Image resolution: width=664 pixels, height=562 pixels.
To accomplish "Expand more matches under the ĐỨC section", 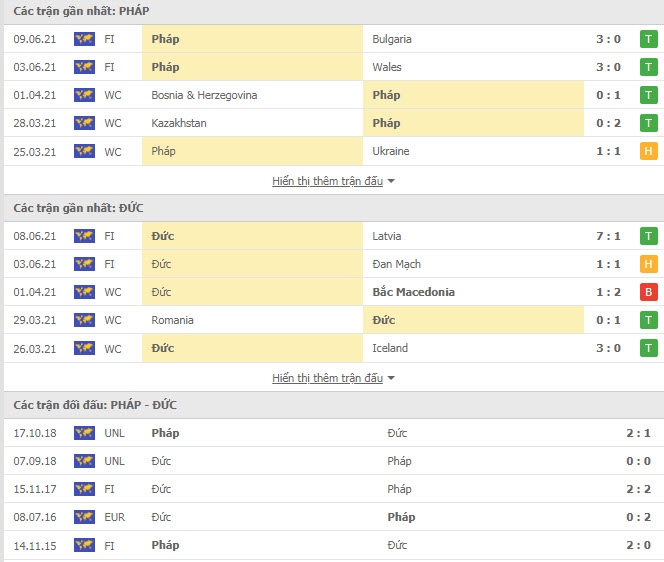I will pos(327,378).
